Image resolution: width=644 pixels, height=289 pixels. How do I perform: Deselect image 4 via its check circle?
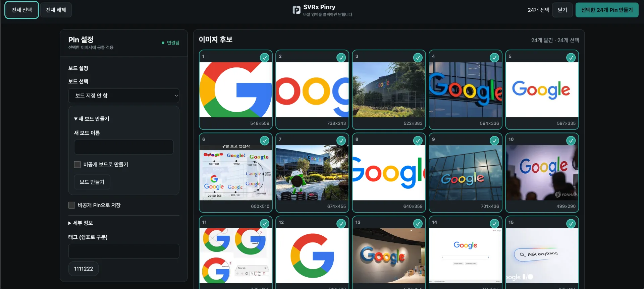click(494, 58)
